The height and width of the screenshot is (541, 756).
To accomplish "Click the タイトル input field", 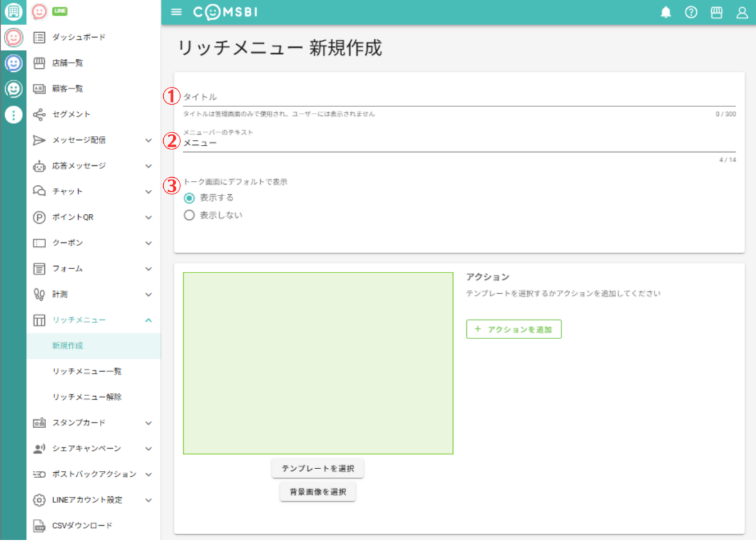I will (459, 98).
